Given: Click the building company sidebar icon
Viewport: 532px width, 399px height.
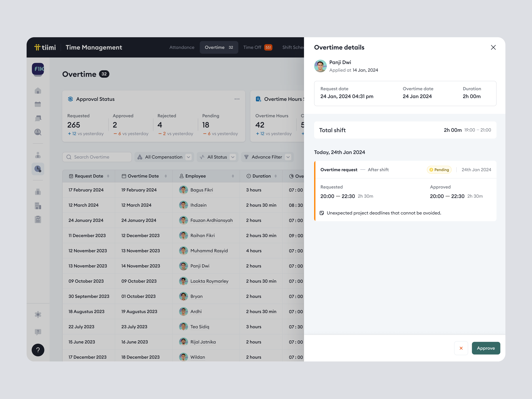Looking at the screenshot, I should [x=38, y=206].
